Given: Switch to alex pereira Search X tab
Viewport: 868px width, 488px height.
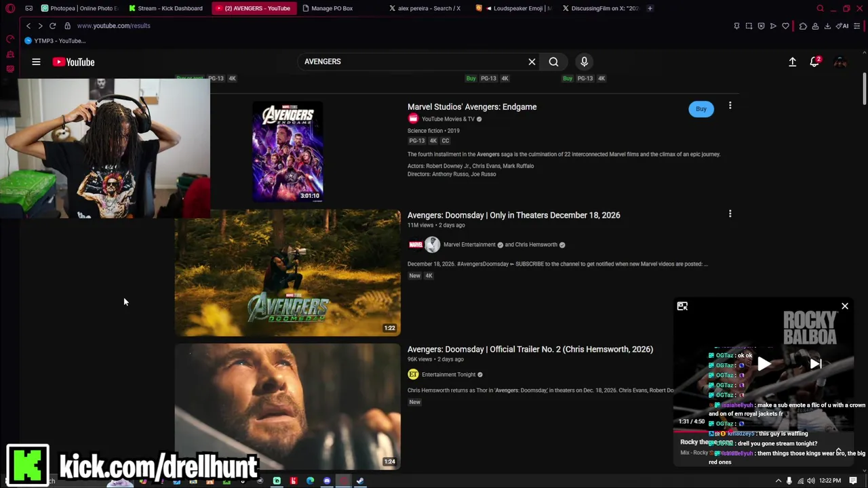Looking at the screenshot, I should pos(425,8).
